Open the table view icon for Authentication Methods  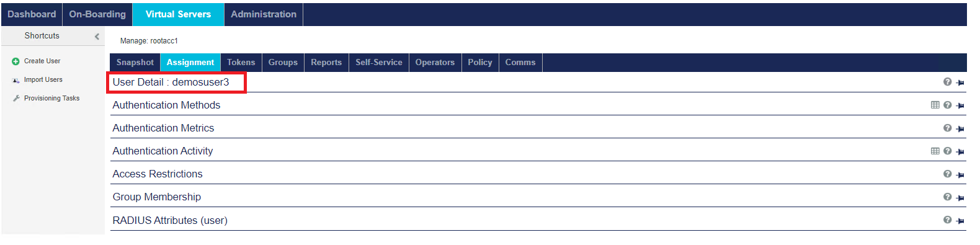tap(935, 105)
